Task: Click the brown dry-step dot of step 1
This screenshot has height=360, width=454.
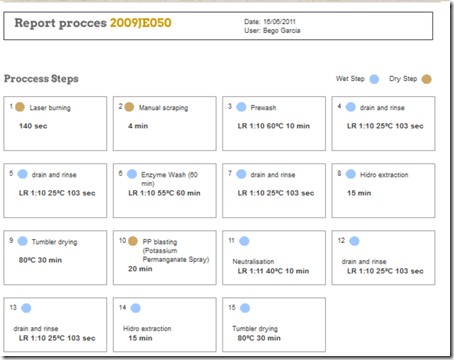Action: (x=20, y=107)
